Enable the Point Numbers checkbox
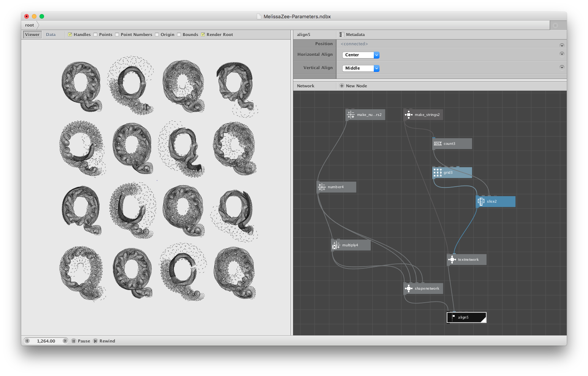Viewport: 588px width, 376px height. coord(117,35)
